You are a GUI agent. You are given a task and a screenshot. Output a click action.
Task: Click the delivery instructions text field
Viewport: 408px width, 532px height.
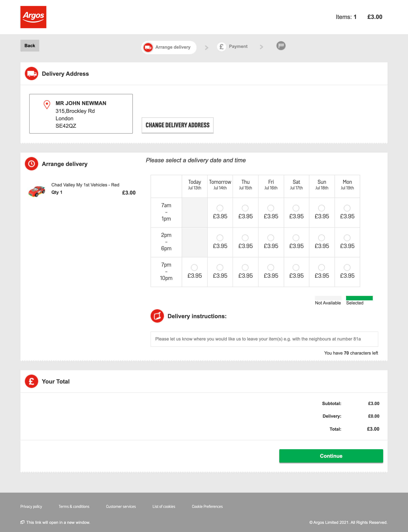pyautogui.click(x=264, y=339)
